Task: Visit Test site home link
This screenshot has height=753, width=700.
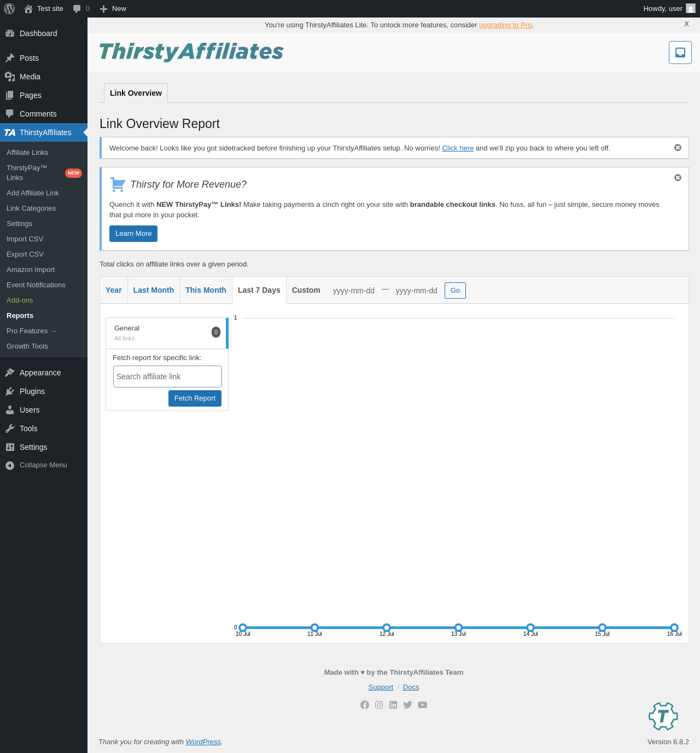Action: (x=44, y=9)
